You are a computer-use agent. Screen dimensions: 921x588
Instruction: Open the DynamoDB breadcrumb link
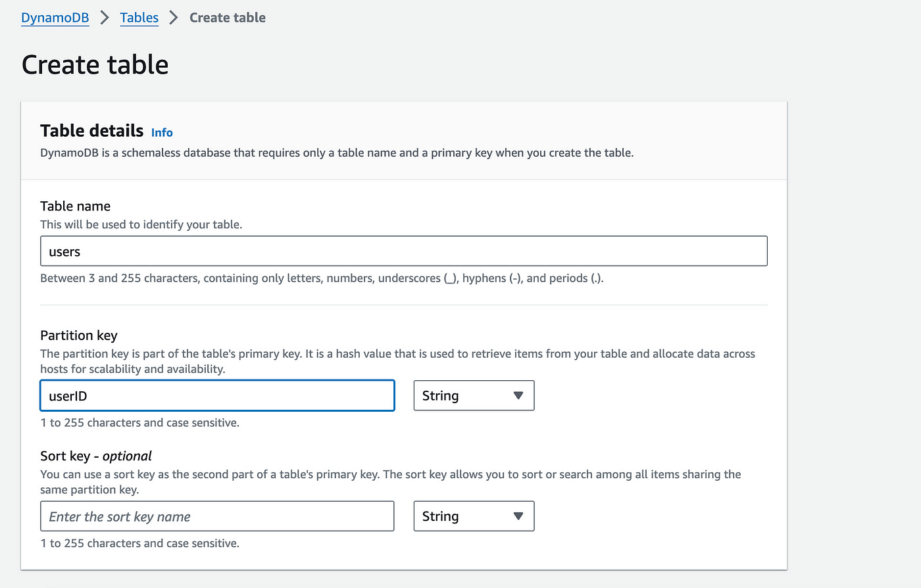point(55,18)
